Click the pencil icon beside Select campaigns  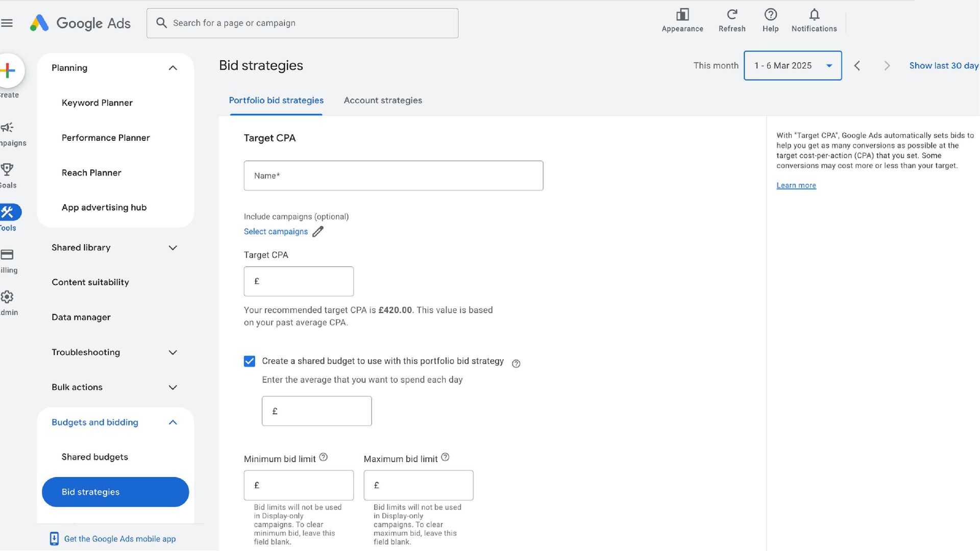317,232
